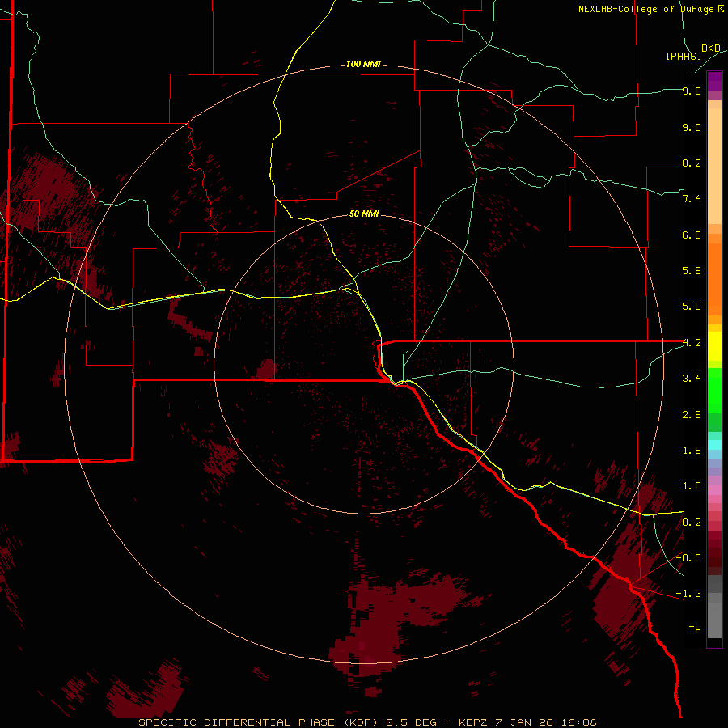Click the 7.4 scale value
The image size is (728, 728).
tap(692, 199)
